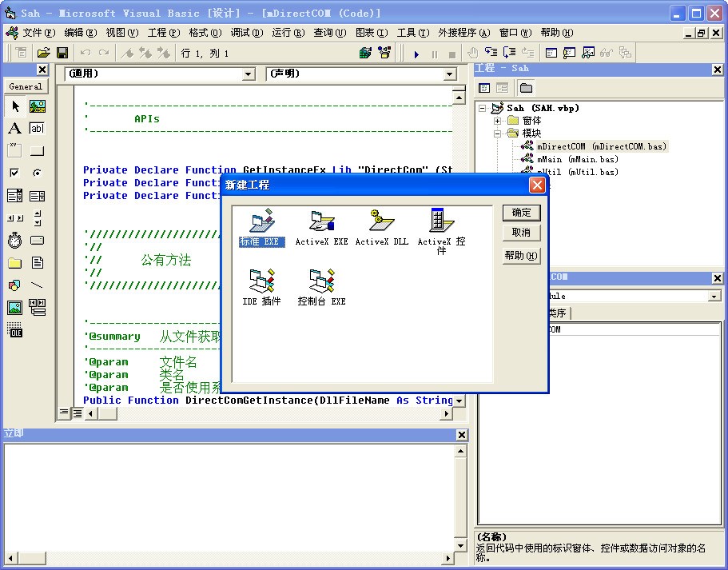Toggle Folders view in project explorer
This screenshot has width=728, height=570.
click(526, 88)
